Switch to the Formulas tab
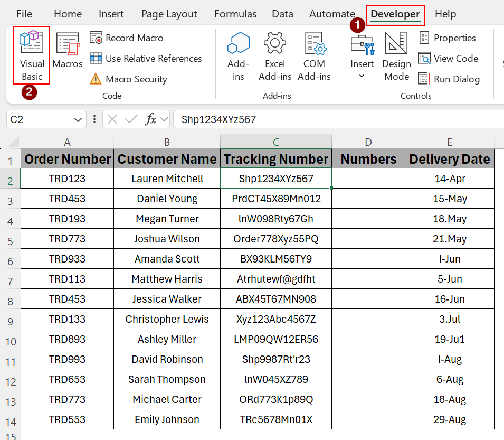 point(235,14)
